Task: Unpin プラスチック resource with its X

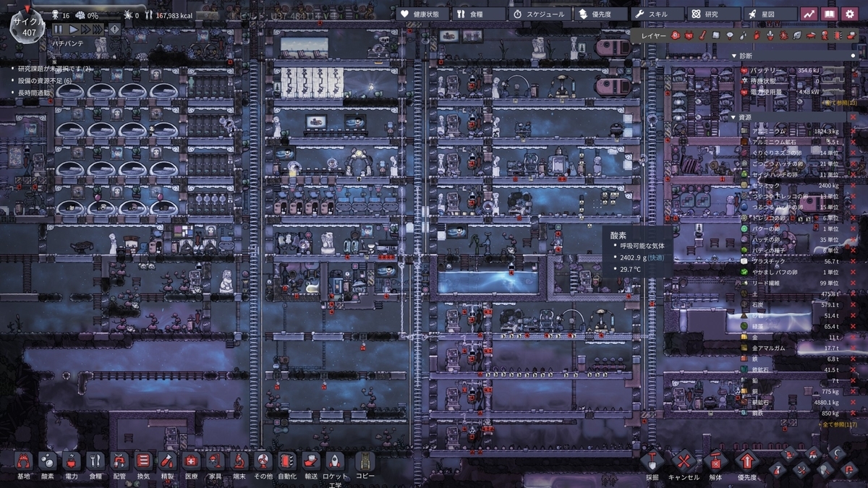Action: pyautogui.click(x=852, y=261)
